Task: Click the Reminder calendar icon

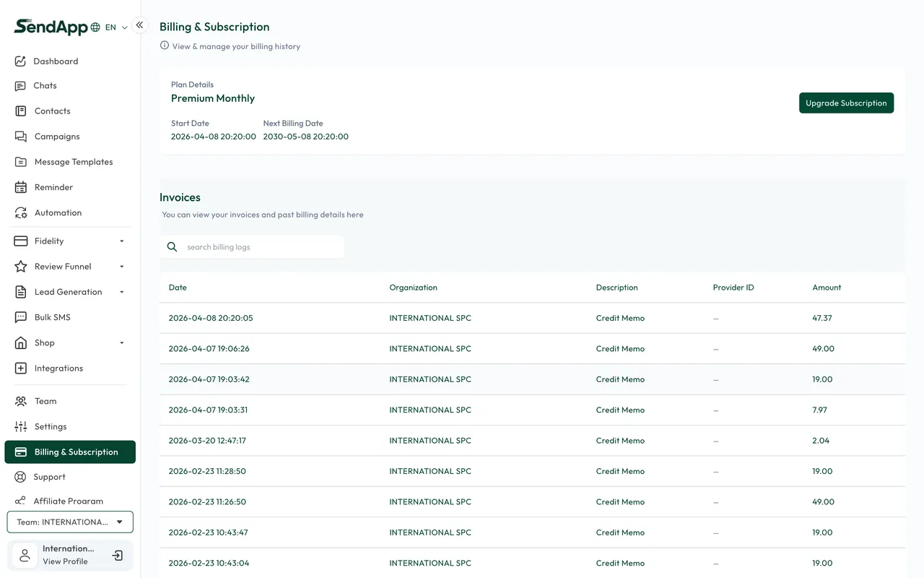Action: (x=21, y=187)
